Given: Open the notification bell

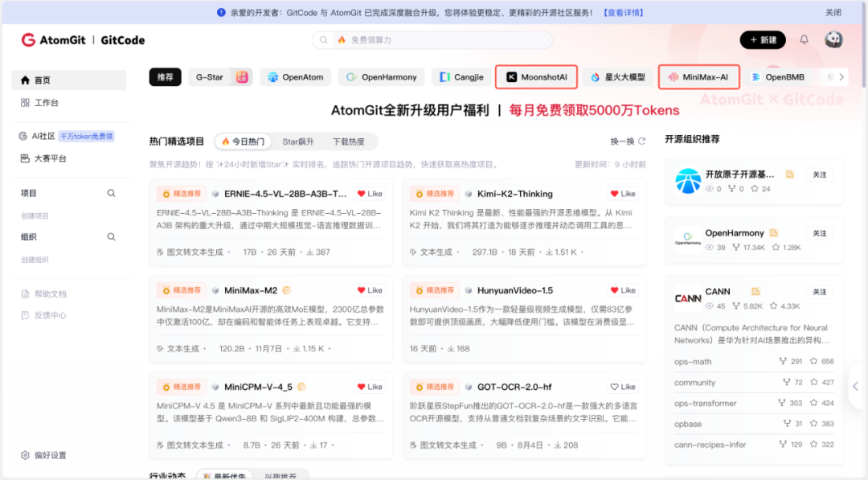Looking at the screenshot, I should click(804, 40).
